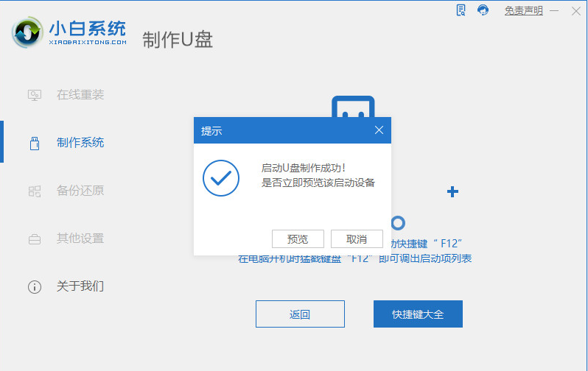Go to 其他设置 sidebar item
The image size is (588, 371).
tap(80, 239)
